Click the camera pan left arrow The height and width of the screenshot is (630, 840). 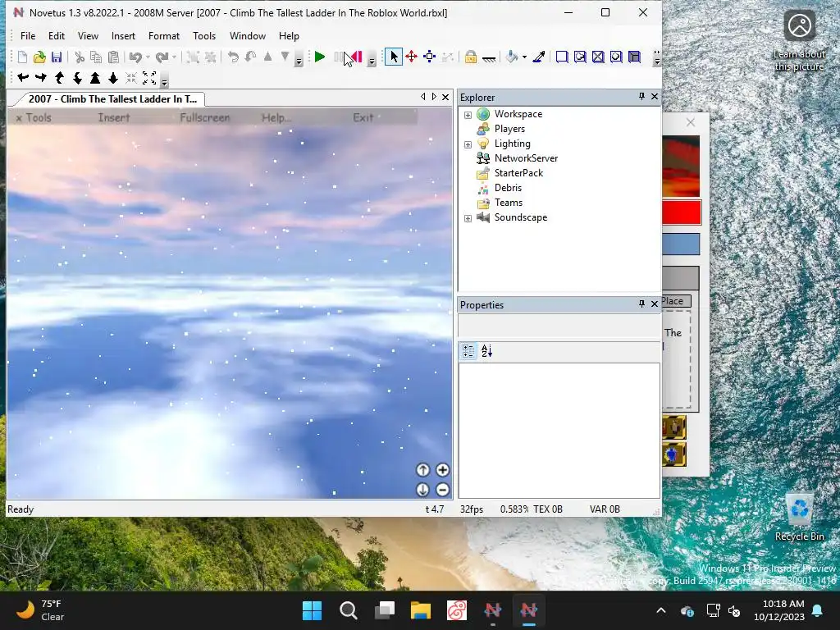pos(23,78)
